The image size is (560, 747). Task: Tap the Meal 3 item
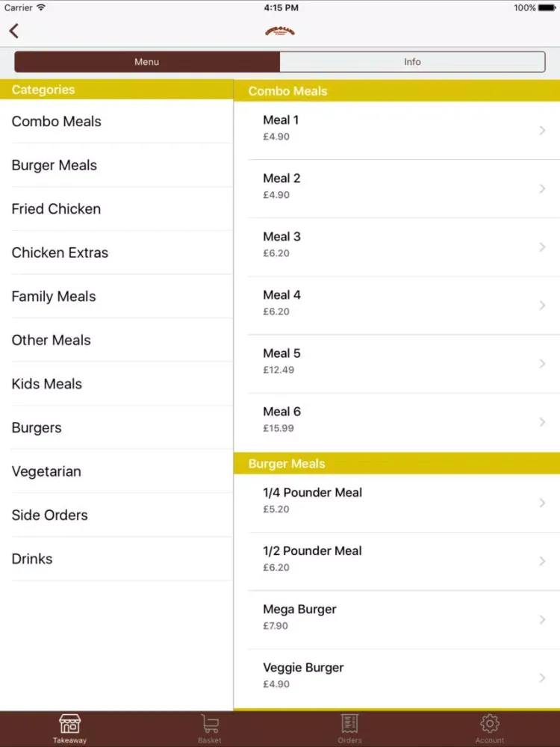pyautogui.click(x=396, y=247)
